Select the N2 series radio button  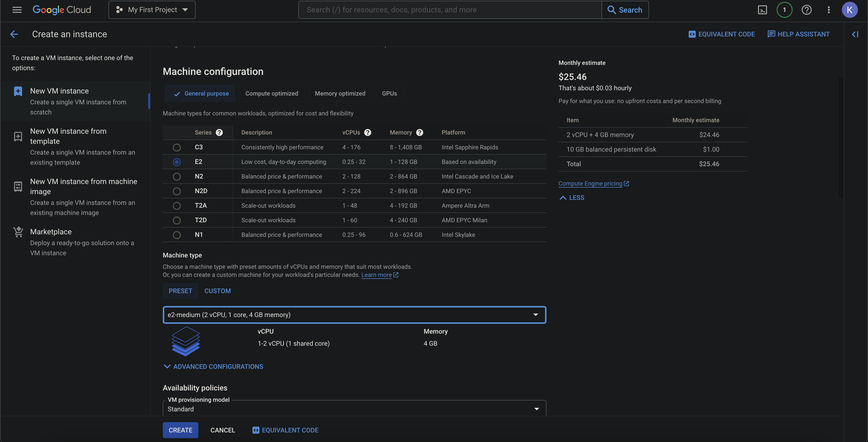pyautogui.click(x=177, y=176)
